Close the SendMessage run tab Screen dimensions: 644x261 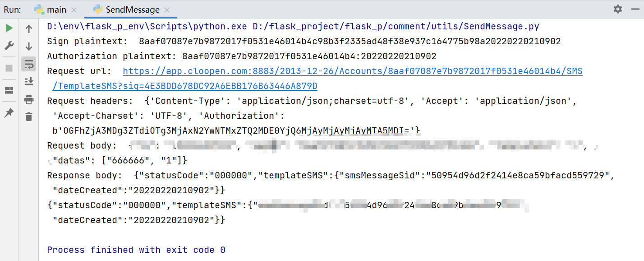pos(166,9)
